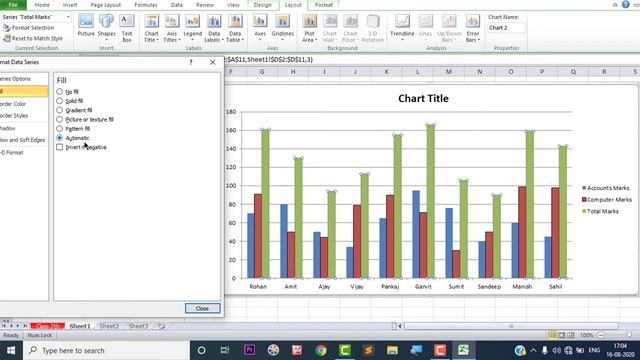
Task: Expand the chart element selection dropdown
Action: pos(68,17)
